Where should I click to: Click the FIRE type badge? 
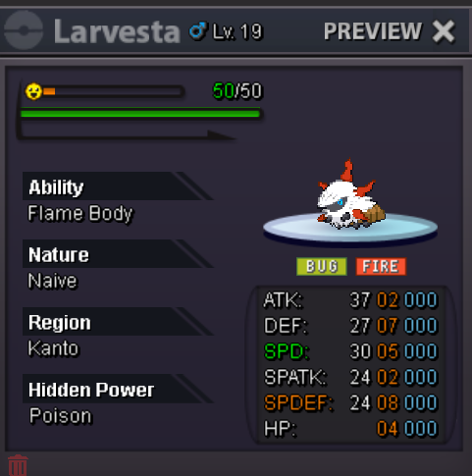click(381, 267)
